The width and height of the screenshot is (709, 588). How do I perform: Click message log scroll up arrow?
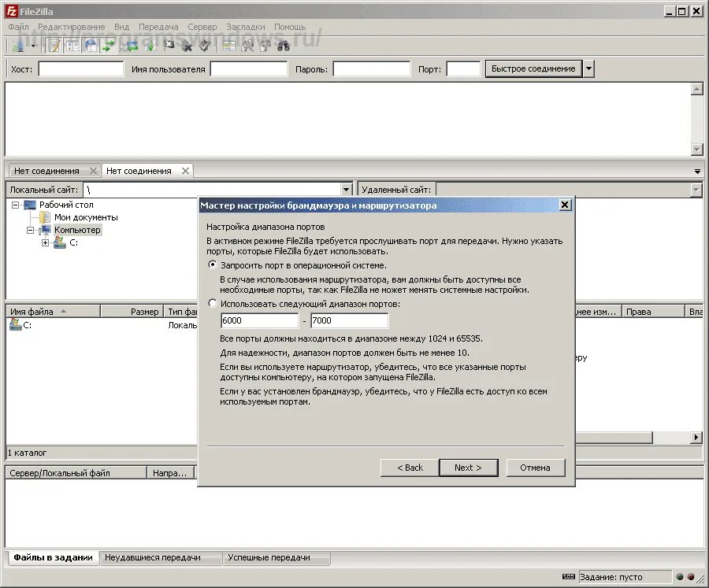pos(697,89)
